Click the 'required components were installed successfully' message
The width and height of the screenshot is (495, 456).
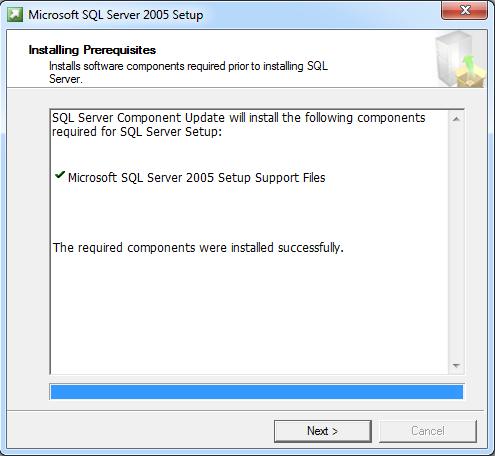tap(198, 248)
